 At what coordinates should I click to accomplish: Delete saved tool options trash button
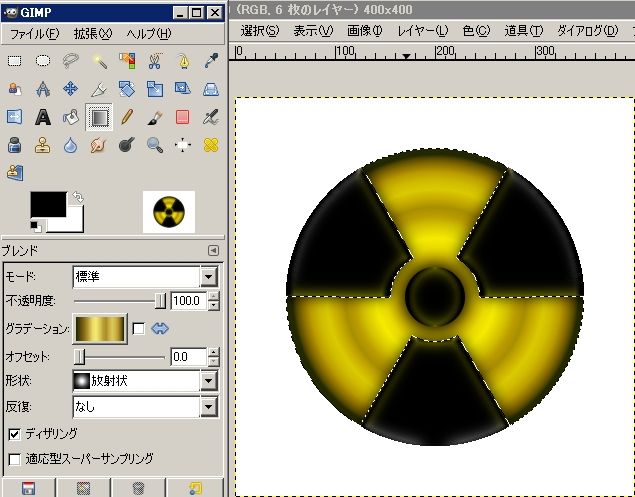(x=139, y=488)
